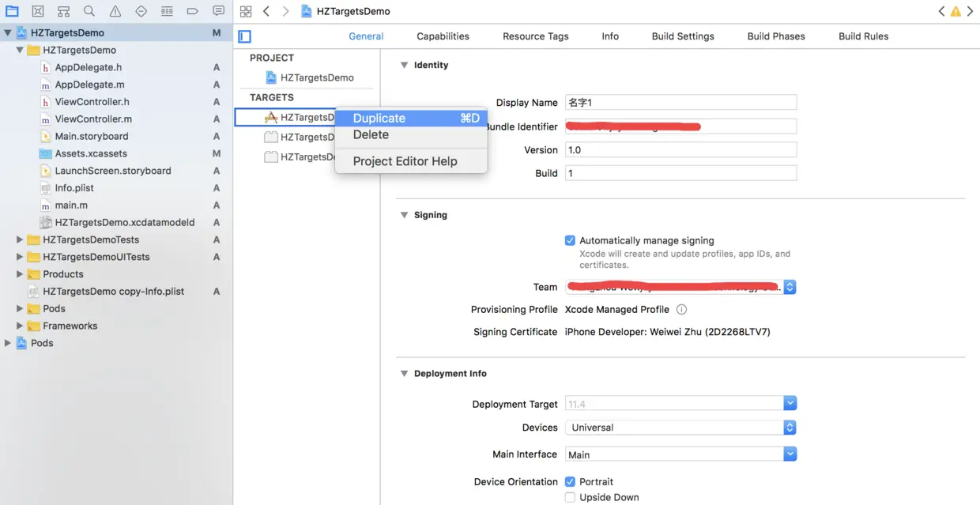The image size is (980, 505).
Task: Click the Display Name text field
Action: [x=680, y=103]
